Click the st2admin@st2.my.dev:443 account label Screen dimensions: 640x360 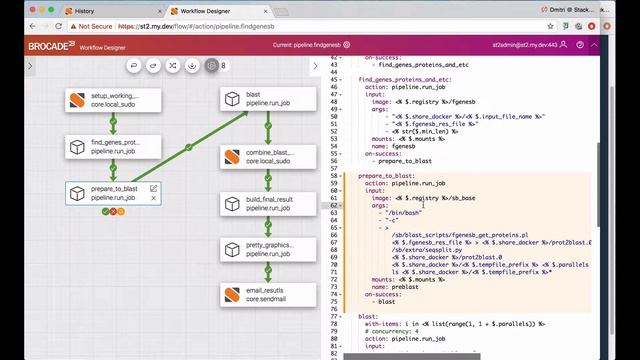524,45
